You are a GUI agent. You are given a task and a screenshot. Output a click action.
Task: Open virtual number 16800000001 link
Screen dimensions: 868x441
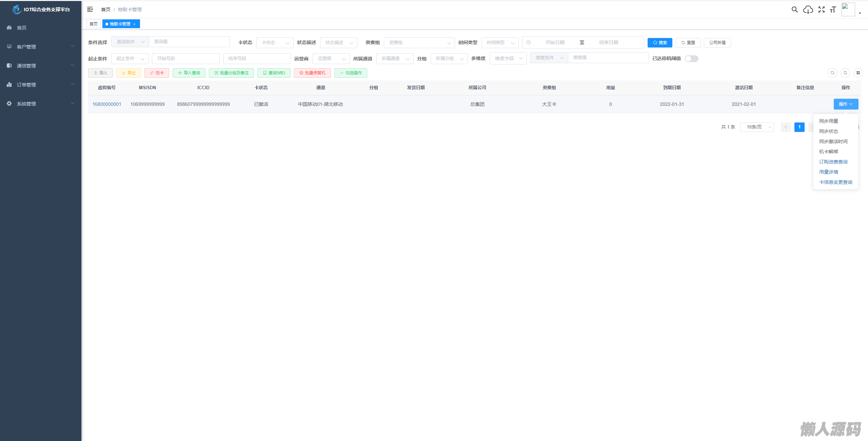(x=107, y=104)
